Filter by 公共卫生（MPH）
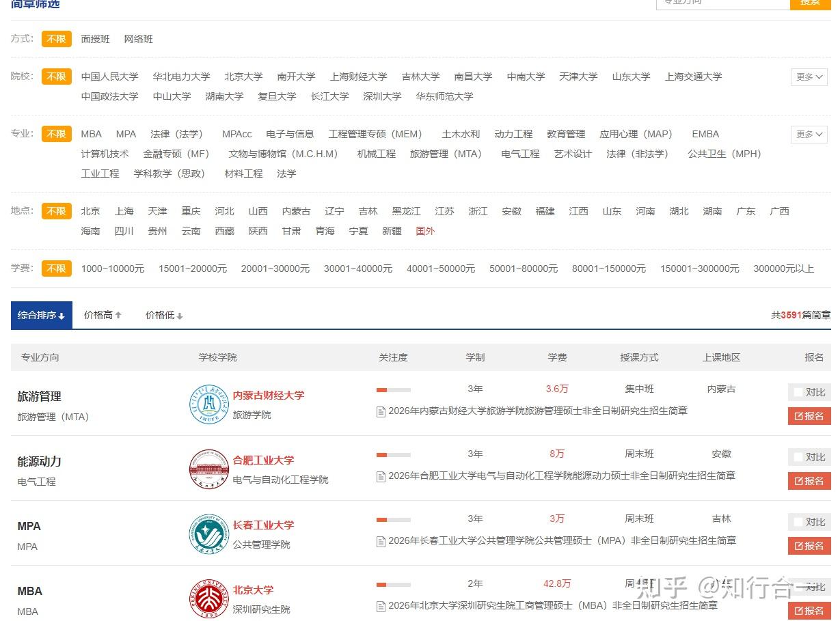 click(x=724, y=154)
